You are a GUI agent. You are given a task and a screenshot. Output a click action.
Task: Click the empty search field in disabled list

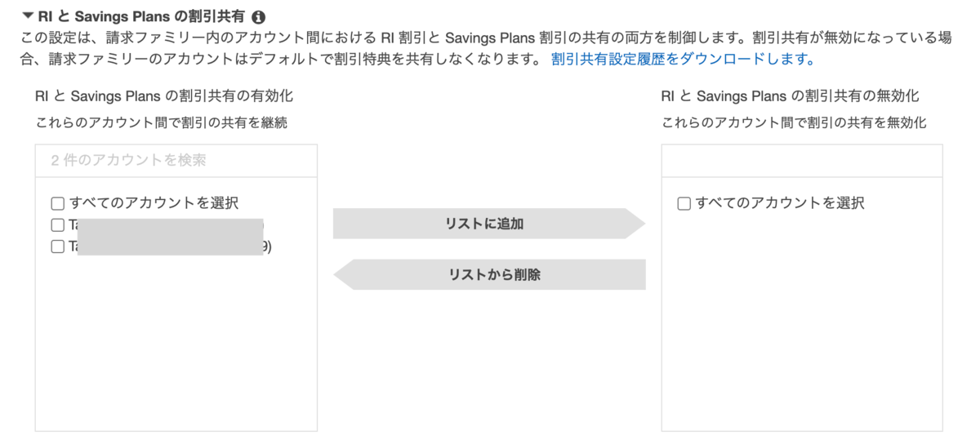coord(801,160)
